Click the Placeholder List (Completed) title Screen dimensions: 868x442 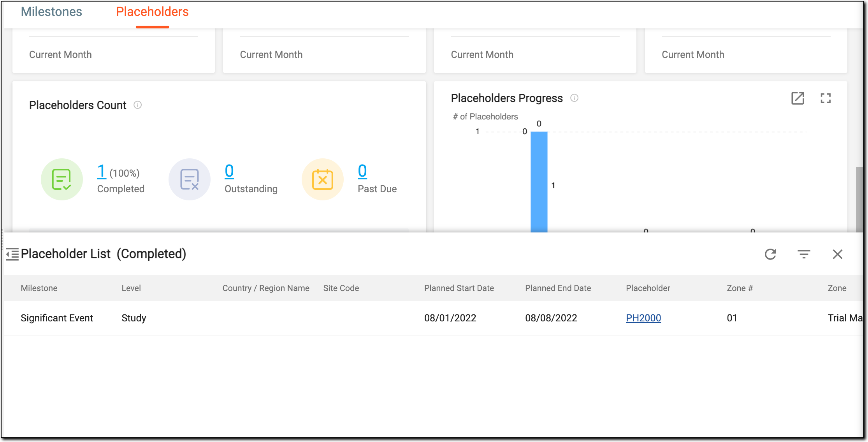pos(104,254)
